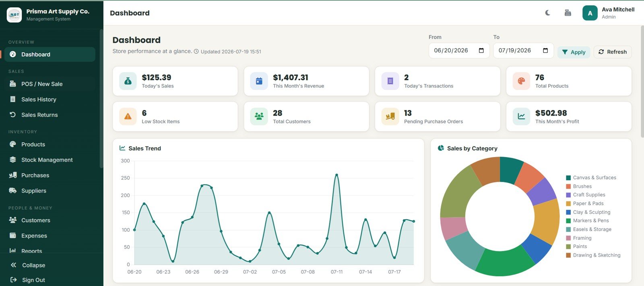The height and width of the screenshot is (286, 644).
Task: Click the Sign Out arrow icon
Action: pos(13,280)
